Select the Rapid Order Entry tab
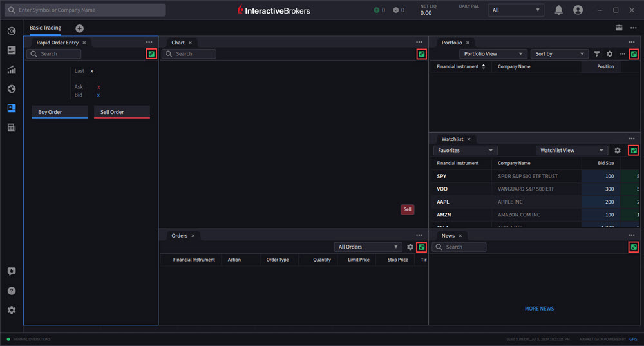Viewport: 644px width, 346px height. pyautogui.click(x=57, y=43)
